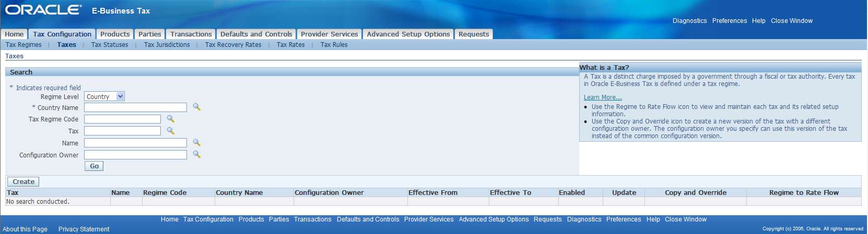The height and width of the screenshot is (234, 868).
Task: Open the Advanced Setup Options tab
Action: [408, 34]
